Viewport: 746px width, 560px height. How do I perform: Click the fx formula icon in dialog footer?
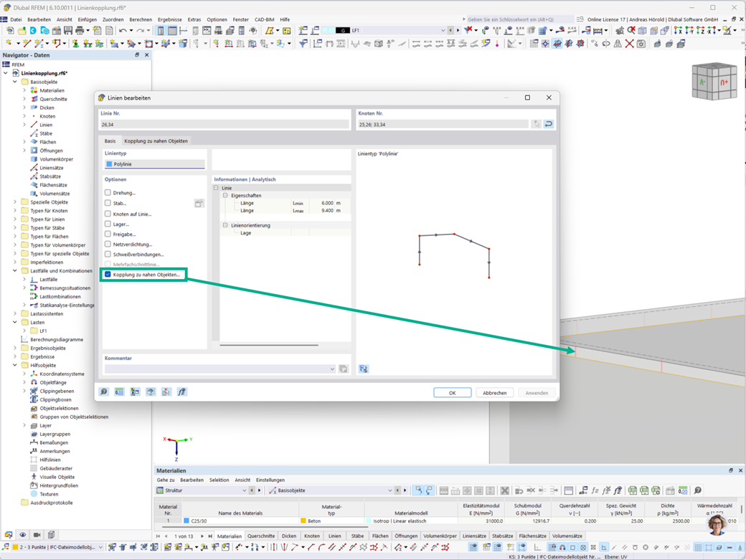(x=181, y=391)
